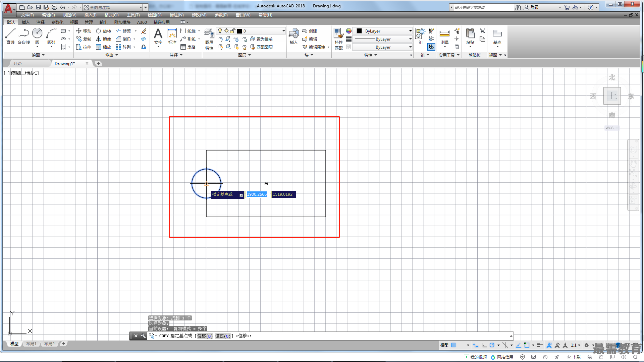644x362 pixels.
Task: Click the Stretch (拉伸) tool
Action: tap(84, 47)
